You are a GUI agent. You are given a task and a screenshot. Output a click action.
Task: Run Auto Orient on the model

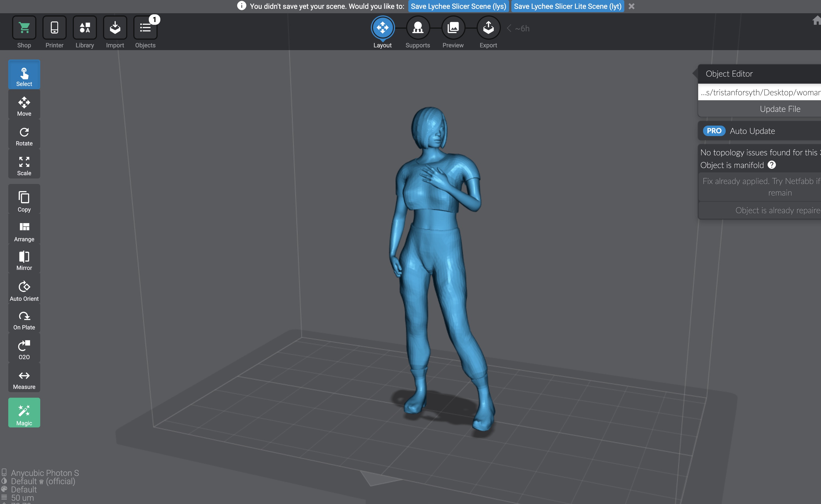click(24, 288)
